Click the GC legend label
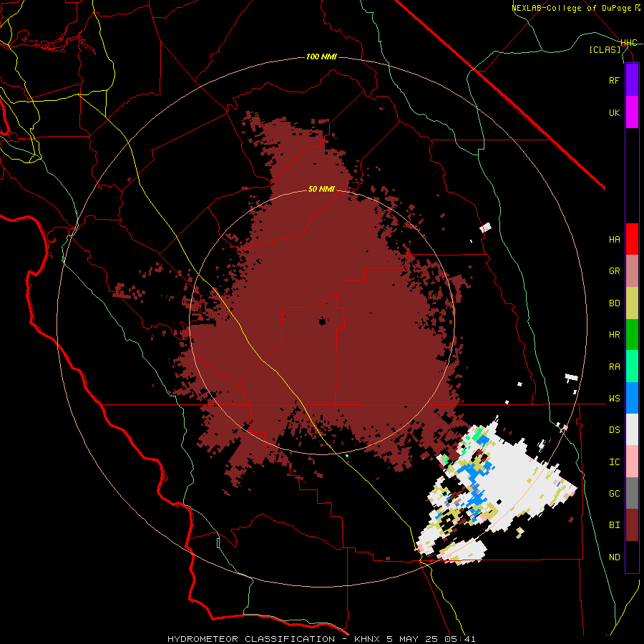 pyautogui.click(x=614, y=494)
